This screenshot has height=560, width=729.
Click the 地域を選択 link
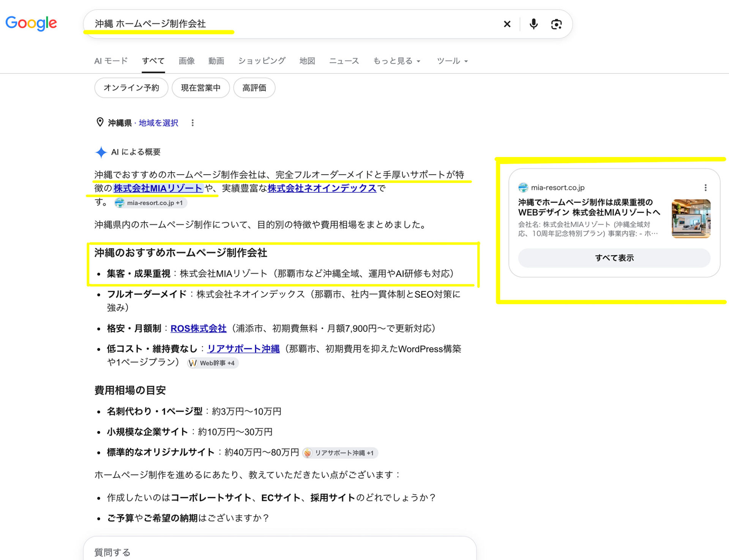(158, 123)
